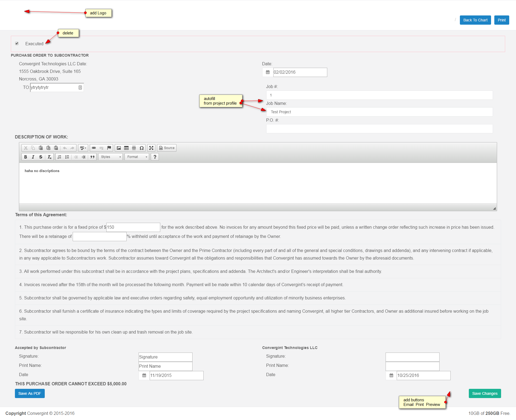Edit the 11/19/2015 date field

tap(177, 376)
